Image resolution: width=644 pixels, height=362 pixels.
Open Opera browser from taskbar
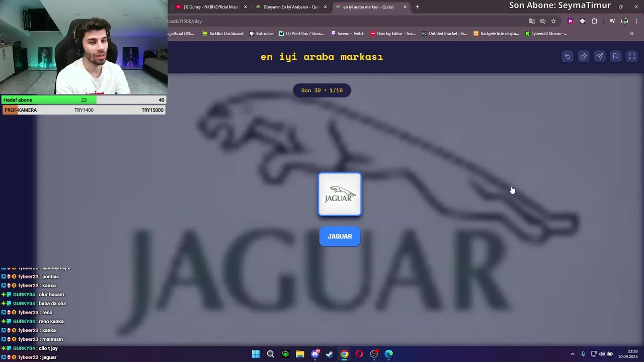[359, 354]
